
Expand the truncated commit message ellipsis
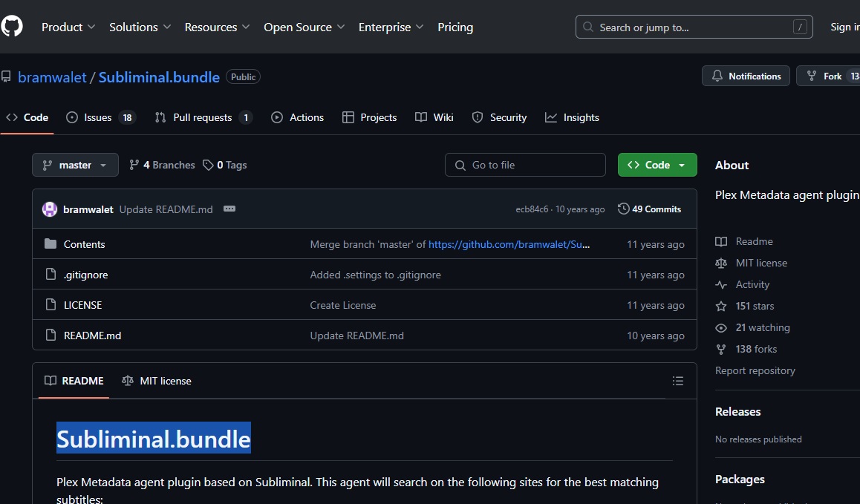[229, 209]
